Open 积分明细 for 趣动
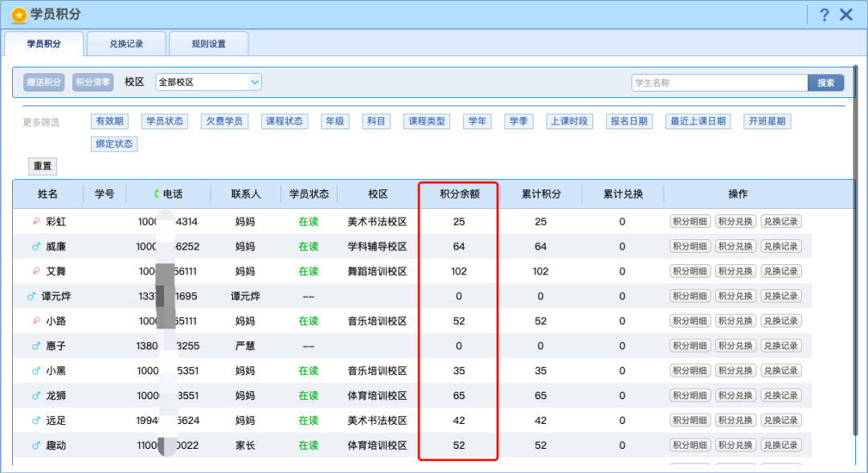The width and height of the screenshot is (868, 473). pos(690,446)
